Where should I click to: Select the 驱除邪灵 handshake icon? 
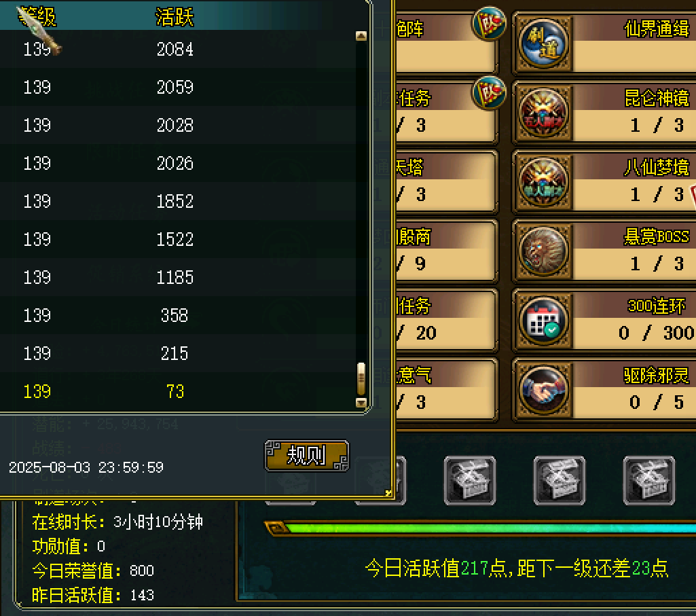543,390
